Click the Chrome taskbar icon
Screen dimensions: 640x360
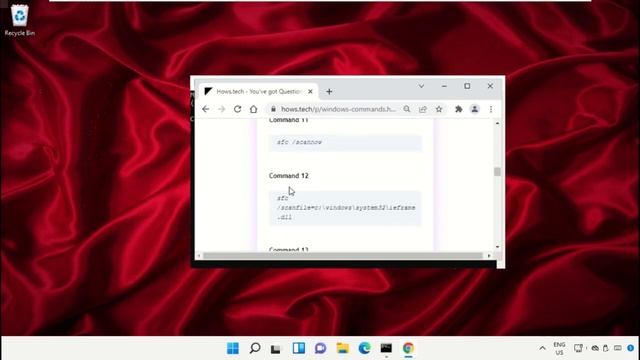[408, 348]
